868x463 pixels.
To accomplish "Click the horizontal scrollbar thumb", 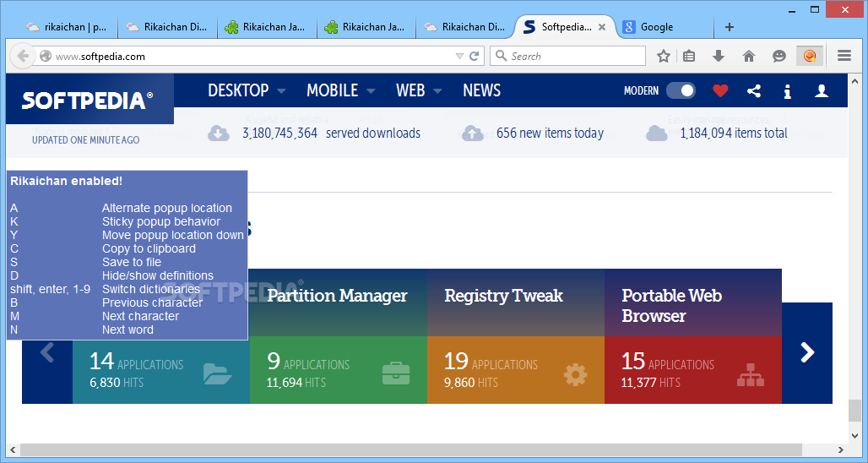I will tap(410, 449).
